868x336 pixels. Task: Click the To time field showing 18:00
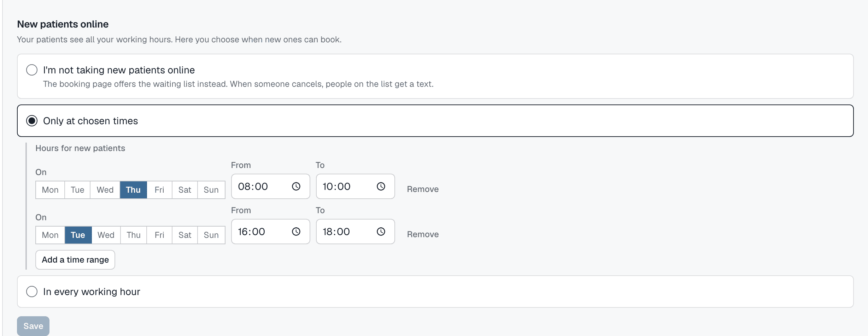point(356,232)
